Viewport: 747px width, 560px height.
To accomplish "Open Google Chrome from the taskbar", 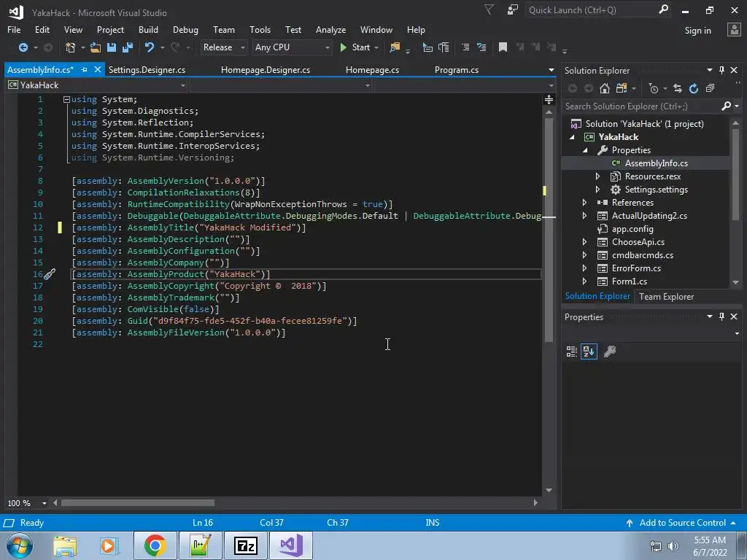I will click(x=155, y=545).
